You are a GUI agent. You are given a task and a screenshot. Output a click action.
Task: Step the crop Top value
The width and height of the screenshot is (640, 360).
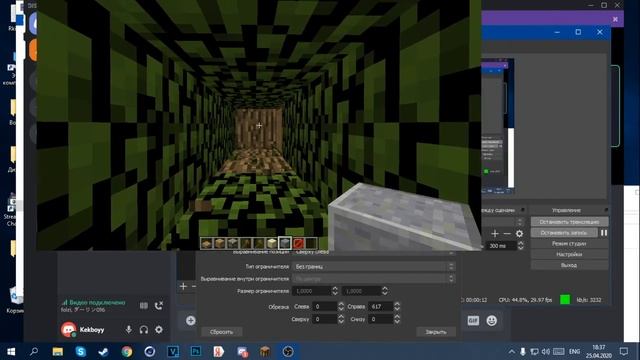[341, 319]
